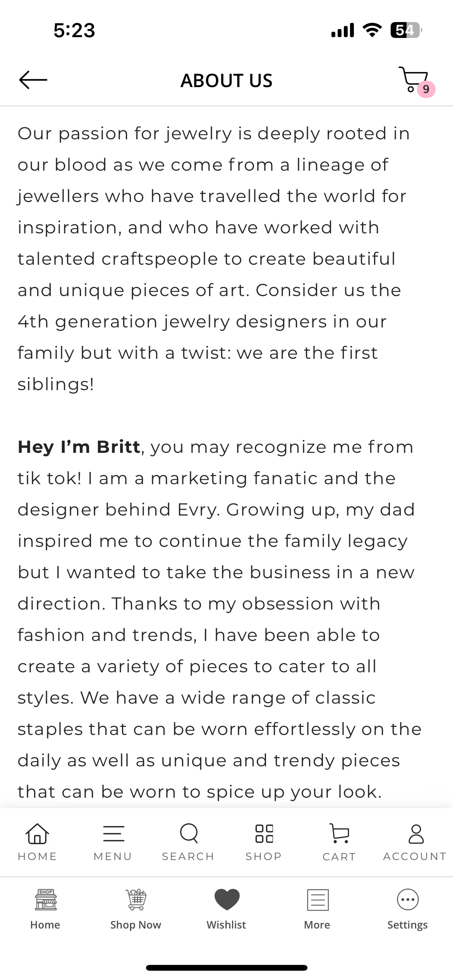Open the hamburger MENU icon

pyautogui.click(x=113, y=833)
